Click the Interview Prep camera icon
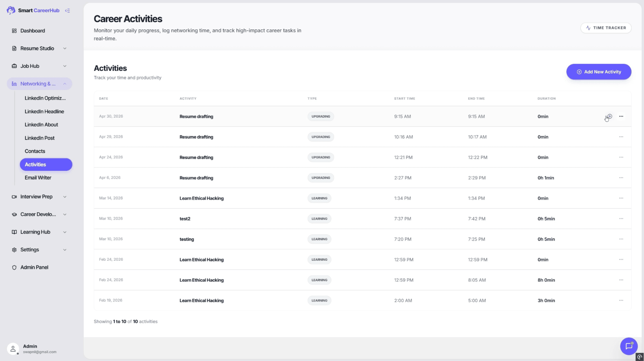Image resolution: width=644 pixels, height=361 pixels. click(14, 196)
